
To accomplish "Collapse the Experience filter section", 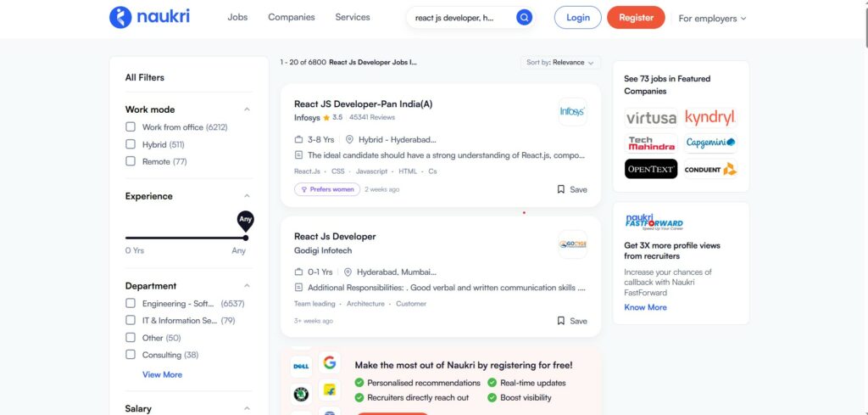I will (x=247, y=195).
